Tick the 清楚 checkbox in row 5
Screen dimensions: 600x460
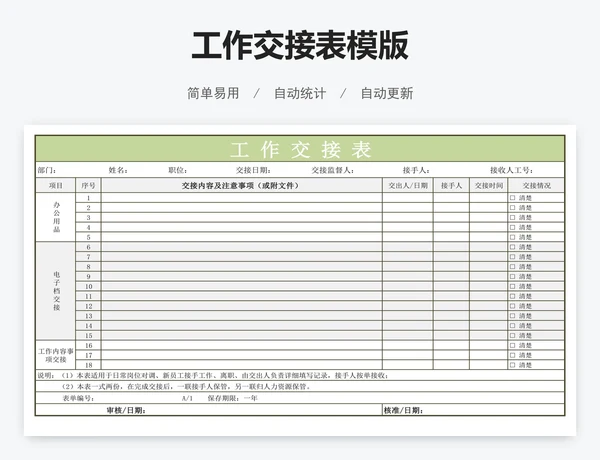(x=512, y=237)
